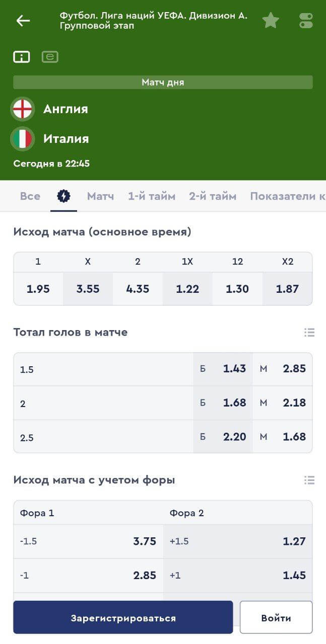
Task: Select draw odds 3.55
Action: (88, 289)
